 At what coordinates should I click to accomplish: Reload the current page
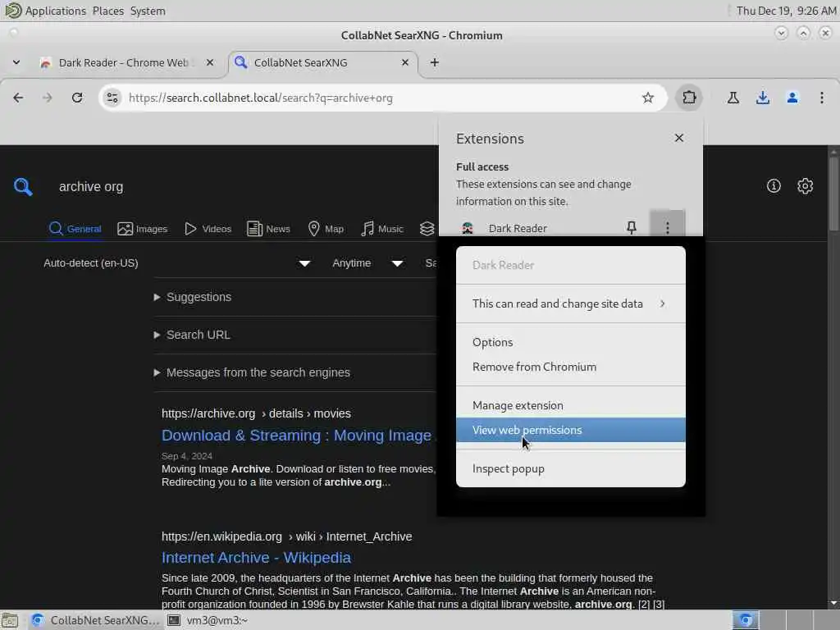[77, 98]
